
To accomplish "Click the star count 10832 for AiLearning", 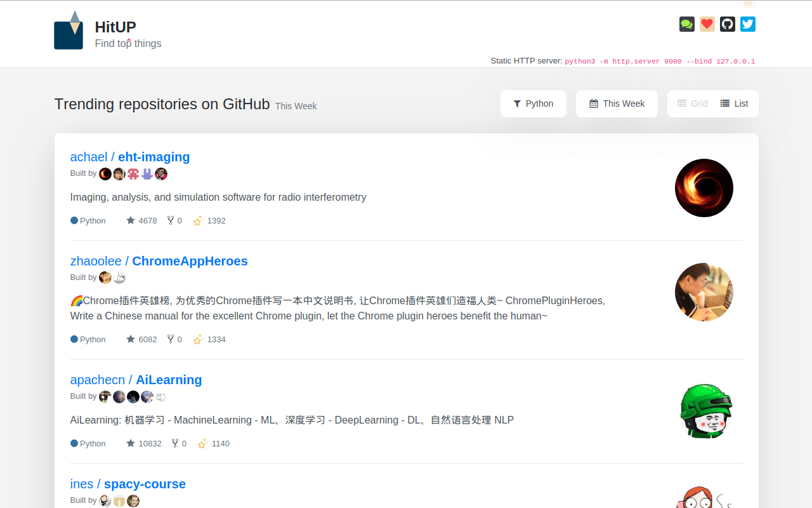I will (x=144, y=443).
